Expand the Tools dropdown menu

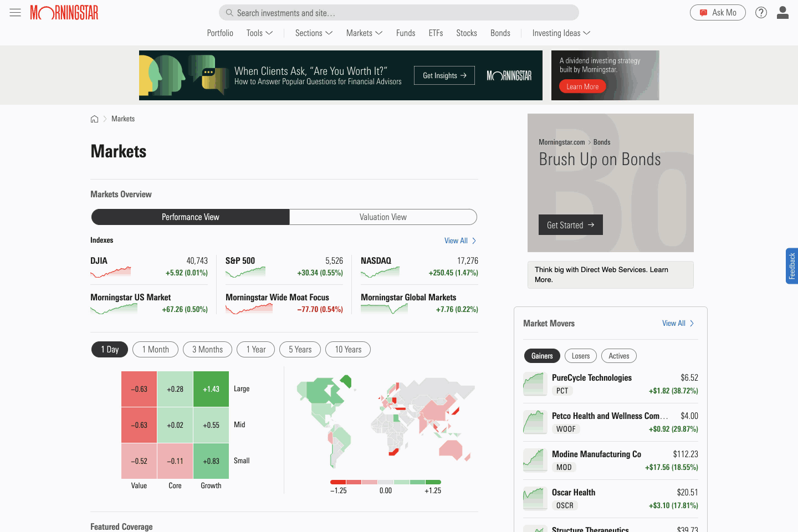pyautogui.click(x=259, y=33)
